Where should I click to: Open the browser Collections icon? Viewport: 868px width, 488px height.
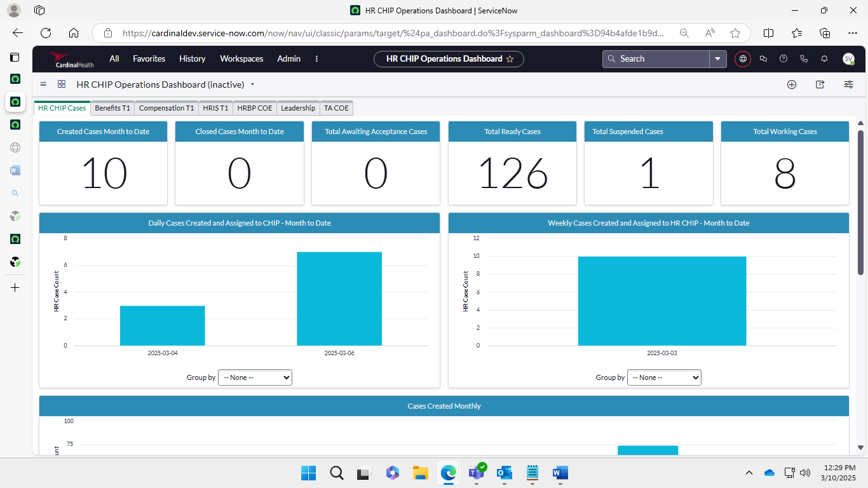825,33
